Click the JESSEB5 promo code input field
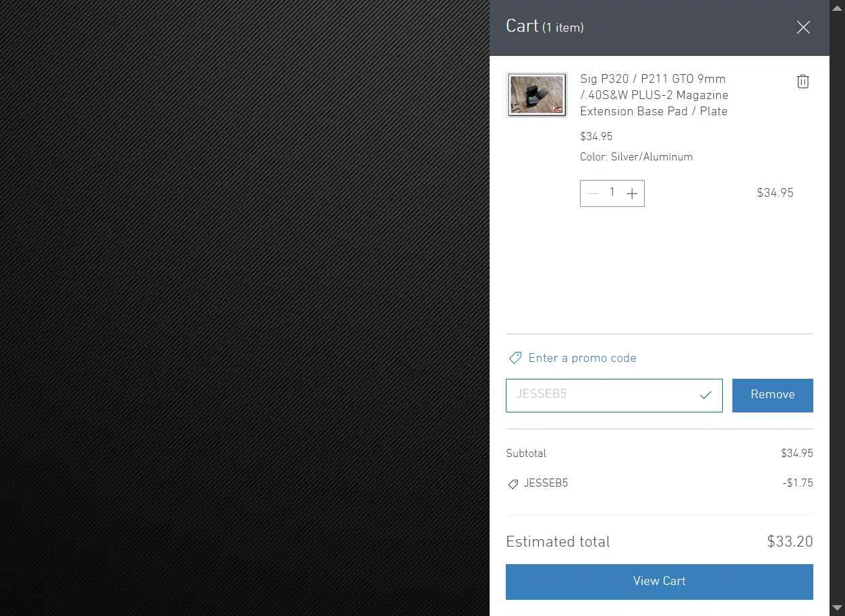Screen dimensions: 845x616 614,396
